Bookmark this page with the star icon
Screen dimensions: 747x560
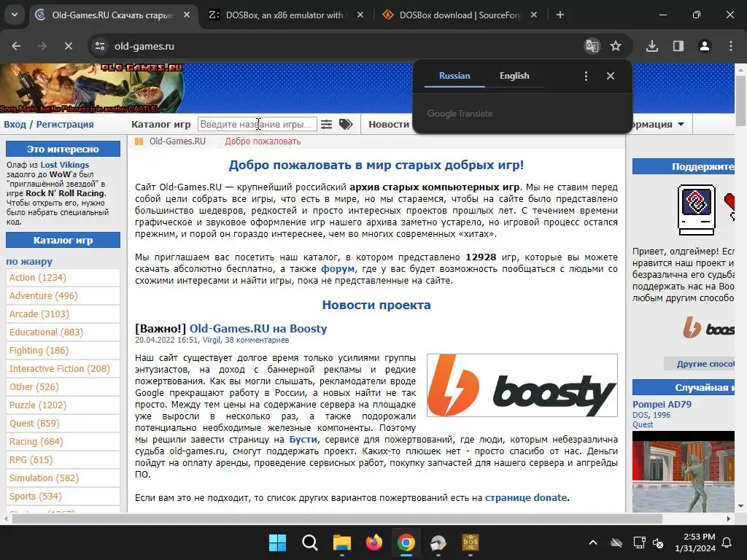coord(616,46)
